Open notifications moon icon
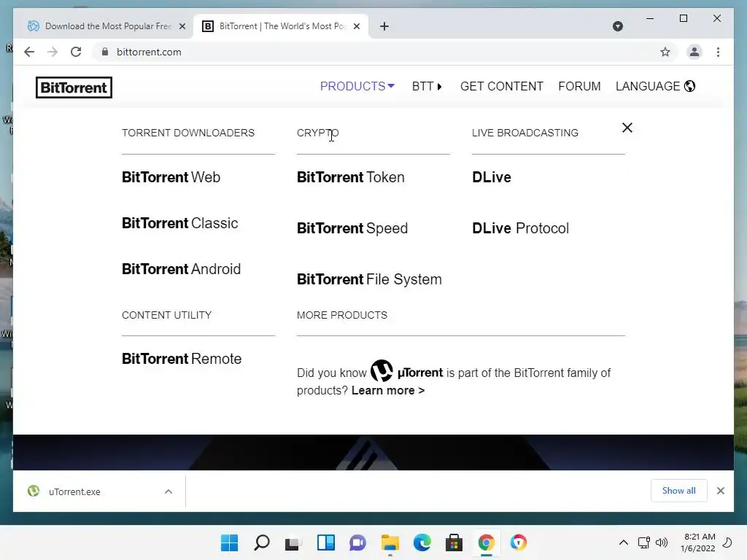 coord(727,542)
